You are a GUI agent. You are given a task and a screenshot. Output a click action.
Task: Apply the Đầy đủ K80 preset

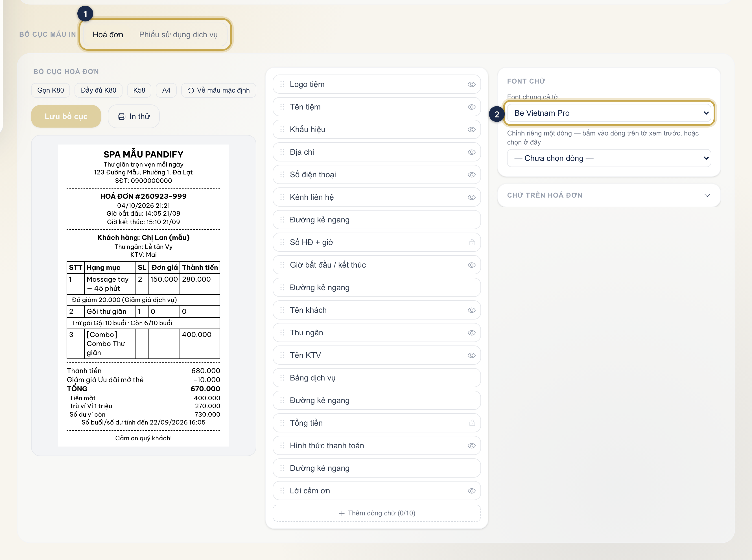[x=98, y=90]
